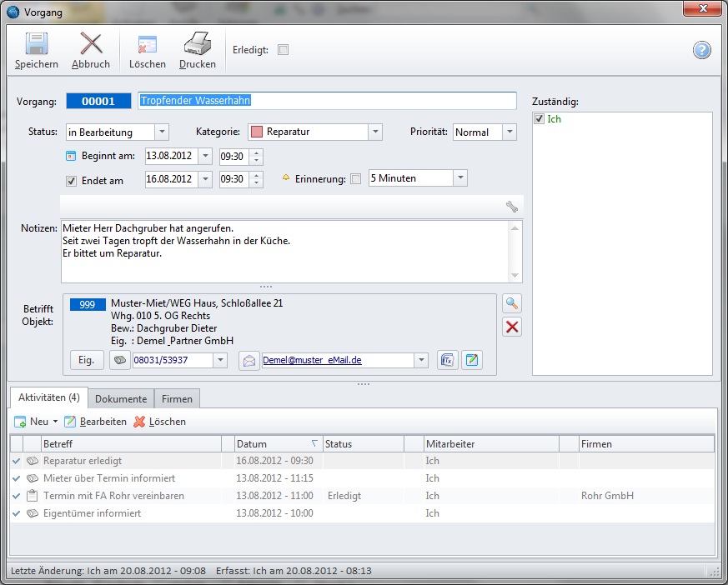Open the Endet am date picker dropdown
This screenshot has width=728, height=585.
205,178
